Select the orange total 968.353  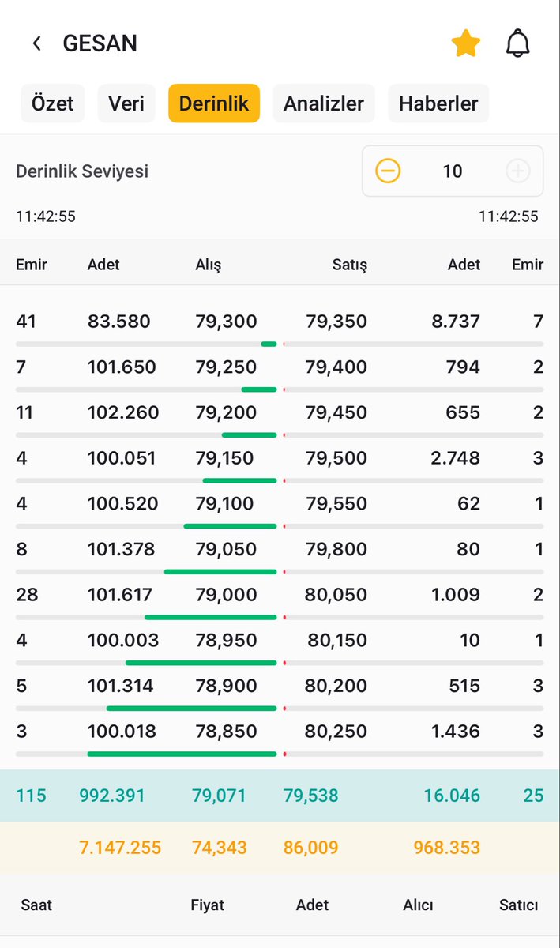(447, 848)
